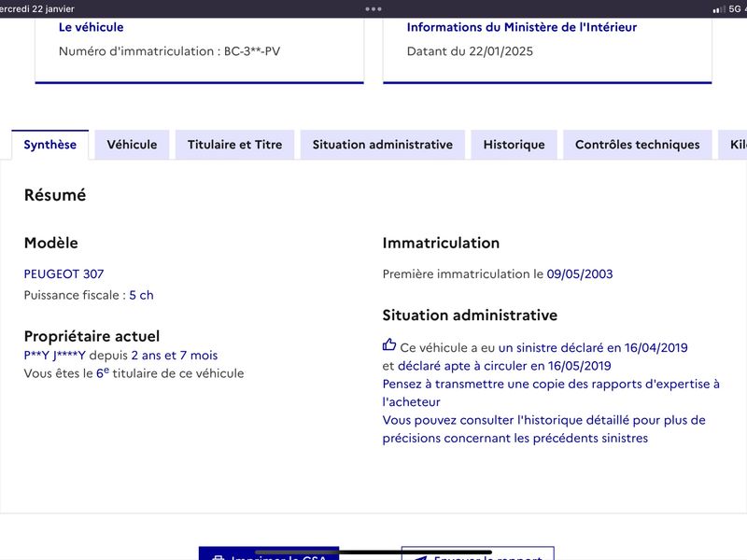Open the Titulaire et Titre tab
747x560 pixels.
click(235, 145)
